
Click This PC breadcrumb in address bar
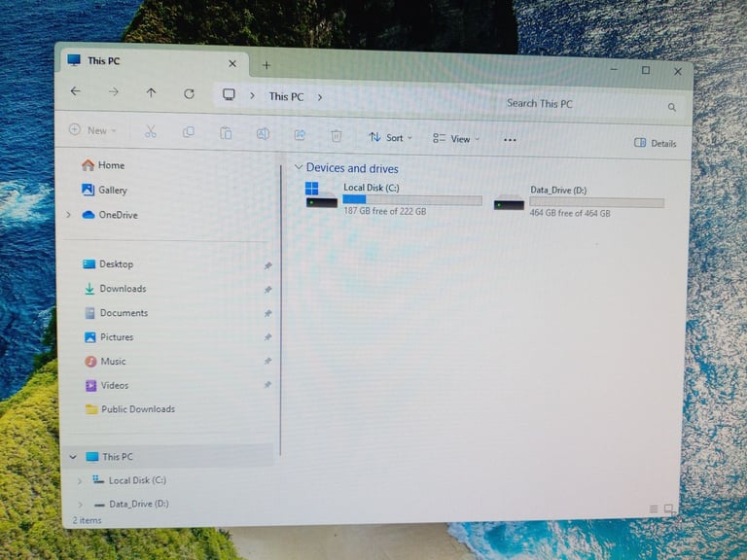coord(286,96)
